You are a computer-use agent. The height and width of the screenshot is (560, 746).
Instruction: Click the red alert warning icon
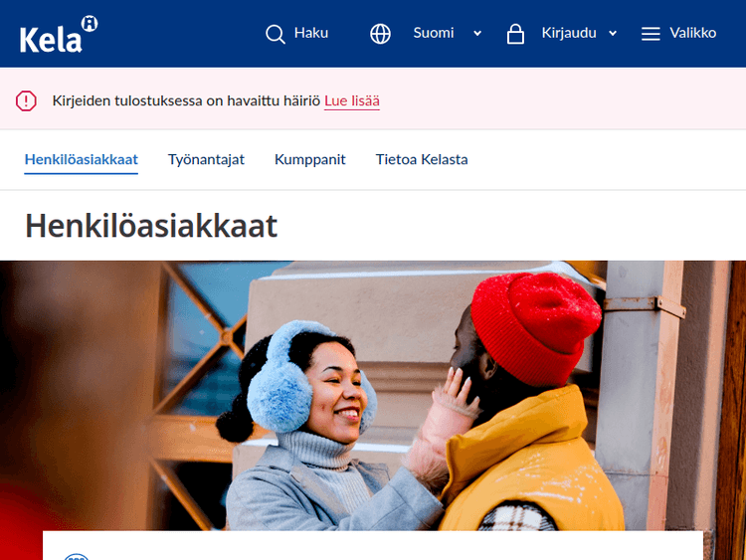[x=26, y=100]
